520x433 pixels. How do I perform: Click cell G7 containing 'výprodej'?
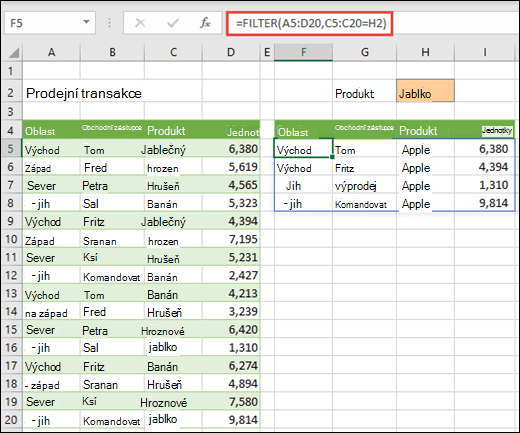pos(365,185)
